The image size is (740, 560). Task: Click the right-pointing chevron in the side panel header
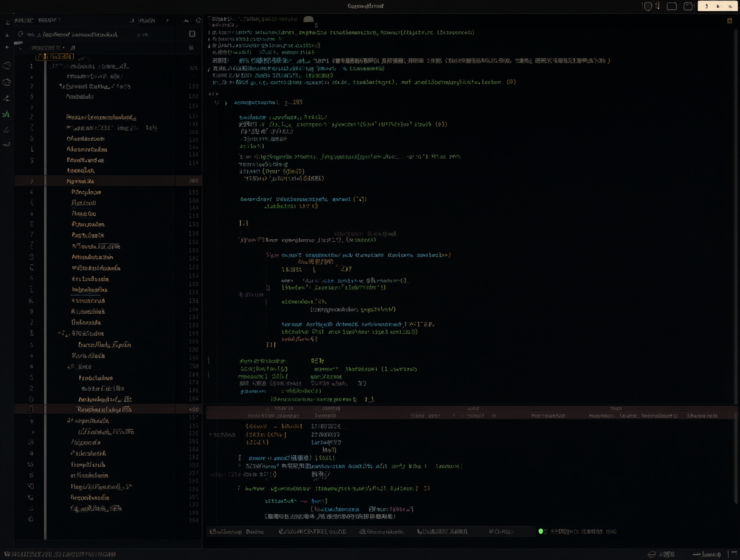pyautogui.click(x=167, y=20)
